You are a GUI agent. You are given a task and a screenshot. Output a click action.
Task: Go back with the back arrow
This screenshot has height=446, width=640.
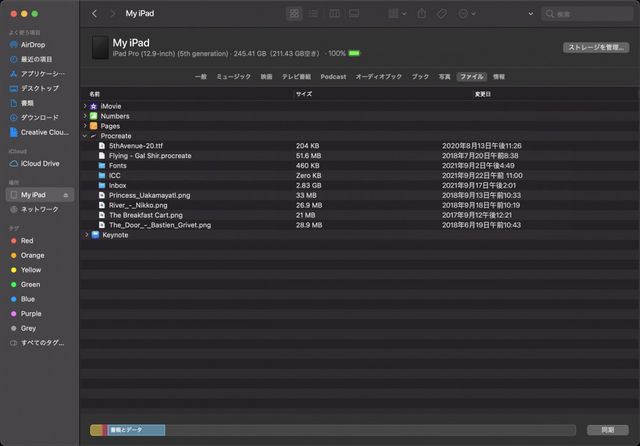94,13
